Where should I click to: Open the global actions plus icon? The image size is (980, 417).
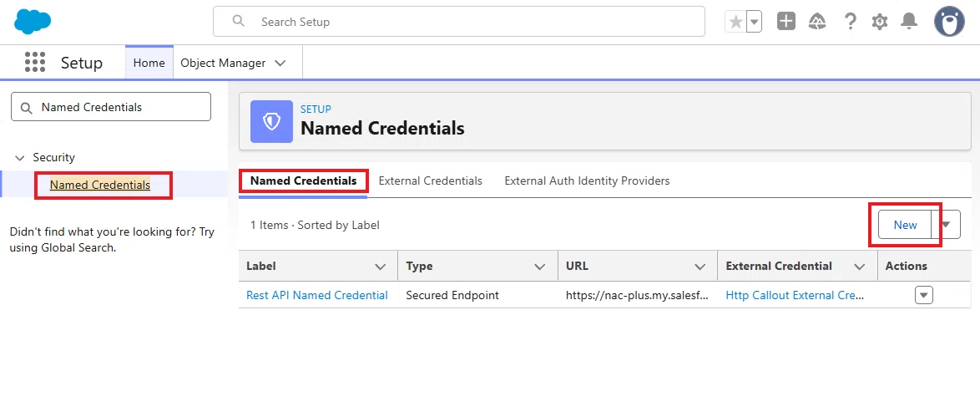(786, 22)
